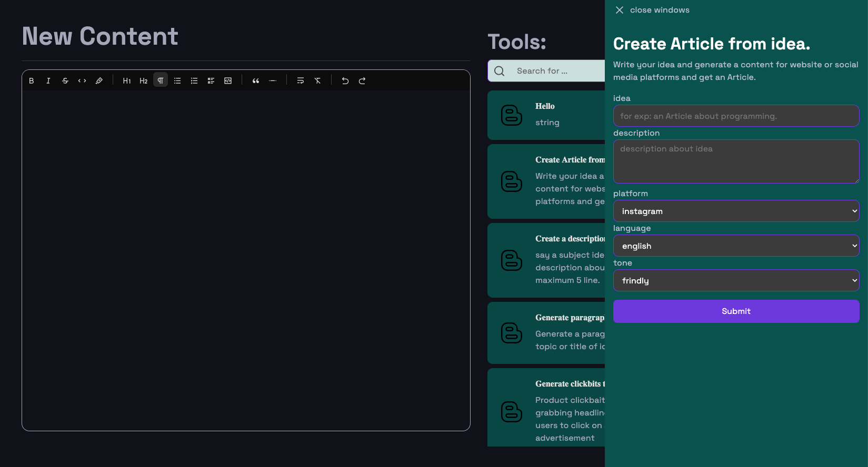Image resolution: width=868 pixels, height=467 pixels.
Task: Insert a bullet list
Action: (x=177, y=81)
